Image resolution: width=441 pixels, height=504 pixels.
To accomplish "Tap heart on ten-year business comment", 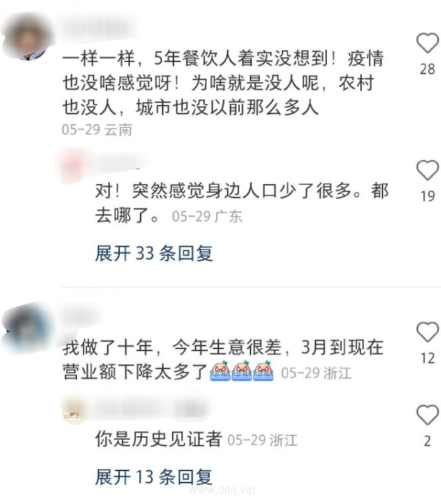I will (427, 331).
